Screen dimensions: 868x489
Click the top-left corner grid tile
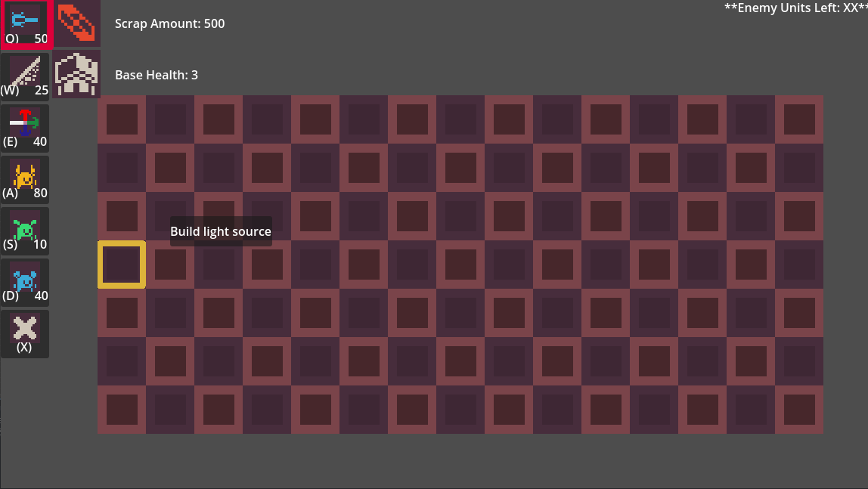122,119
